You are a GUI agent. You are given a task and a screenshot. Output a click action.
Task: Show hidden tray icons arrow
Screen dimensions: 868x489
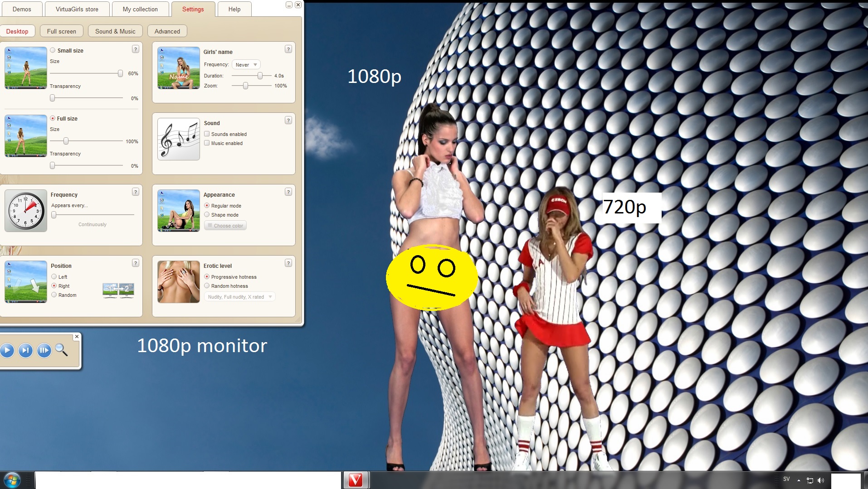tap(799, 480)
